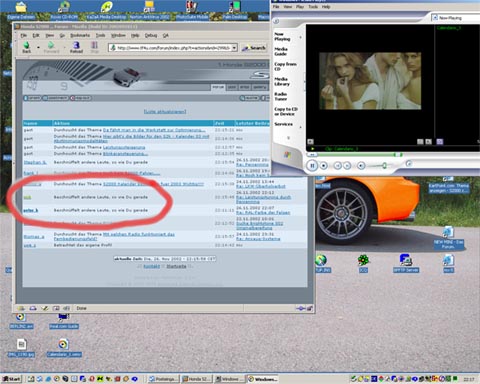Open the Mozilla Bookmarks menu
480x384 pixels.
80,35
